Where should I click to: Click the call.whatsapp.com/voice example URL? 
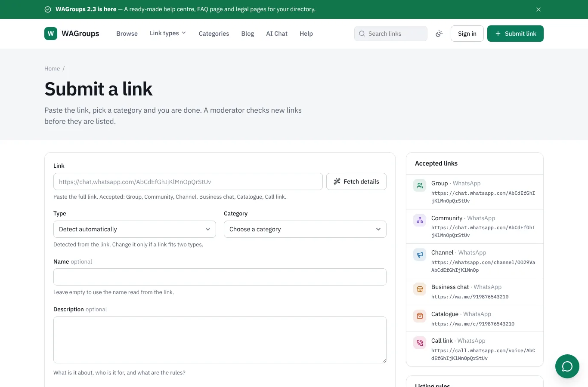[483, 354]
